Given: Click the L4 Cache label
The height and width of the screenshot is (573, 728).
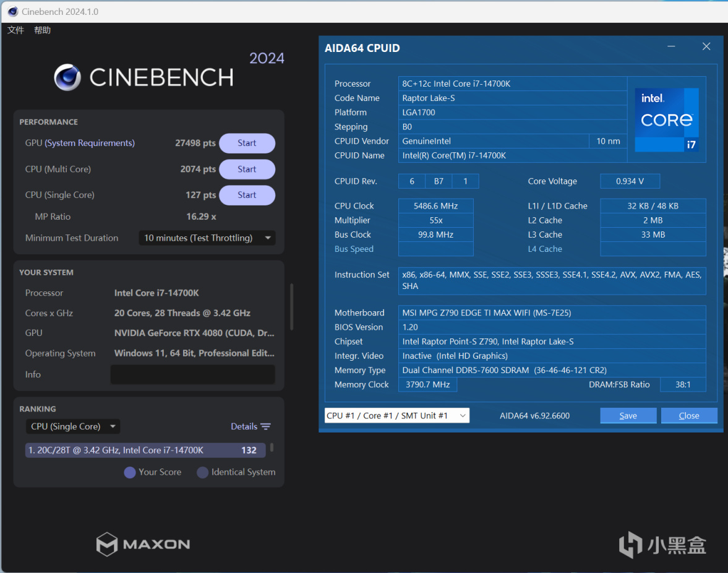Looking at the screenshot, I should pos(544,249).
